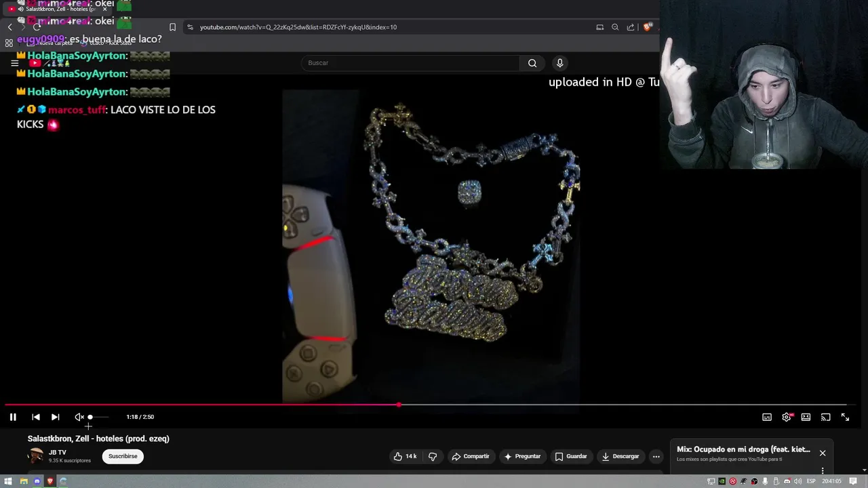Screen dimensions: 868x488
Task: Enter fullscreen mode
Action: coord(845,417)
